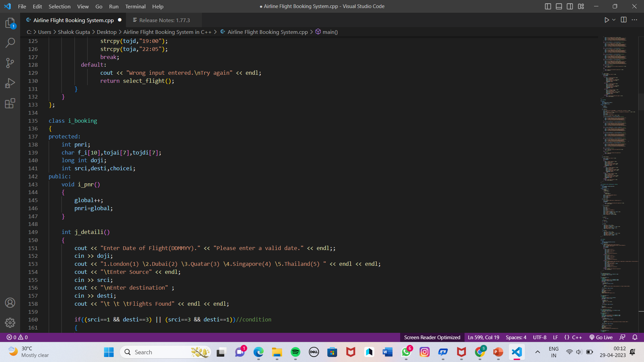Open the editor More Actions ellipsis
The height and width of the screenshot is (362, 644).
(x=634, y=20)
